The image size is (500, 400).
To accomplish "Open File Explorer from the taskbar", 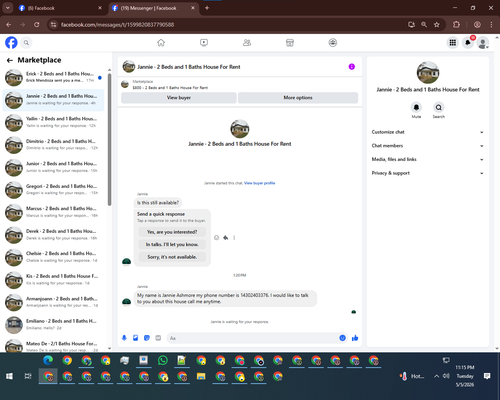I will click(201, 376).
